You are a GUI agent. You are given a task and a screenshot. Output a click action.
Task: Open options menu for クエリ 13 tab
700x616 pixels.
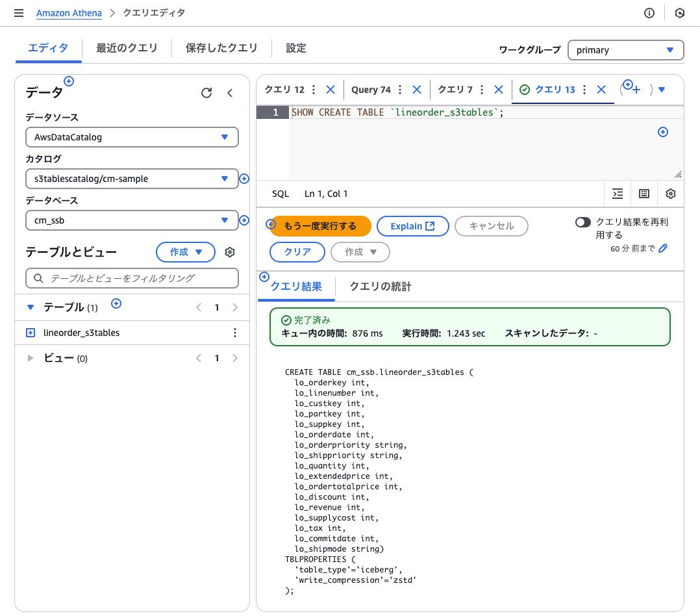[584, 90]
